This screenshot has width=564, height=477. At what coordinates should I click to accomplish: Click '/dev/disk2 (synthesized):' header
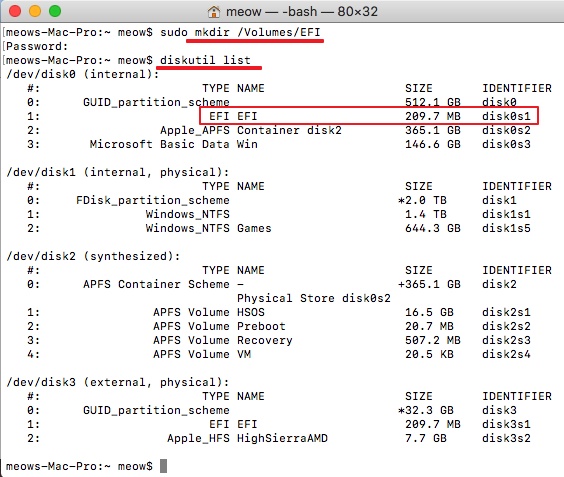93,256
